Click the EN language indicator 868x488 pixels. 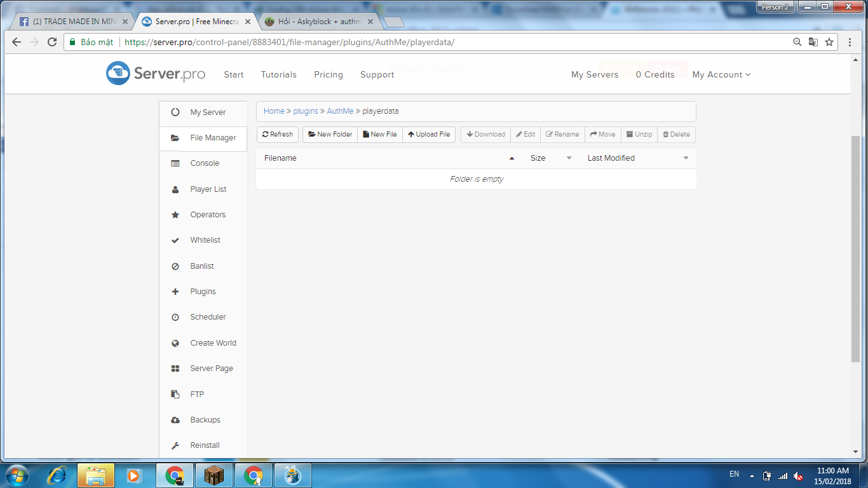click(734, 475)
